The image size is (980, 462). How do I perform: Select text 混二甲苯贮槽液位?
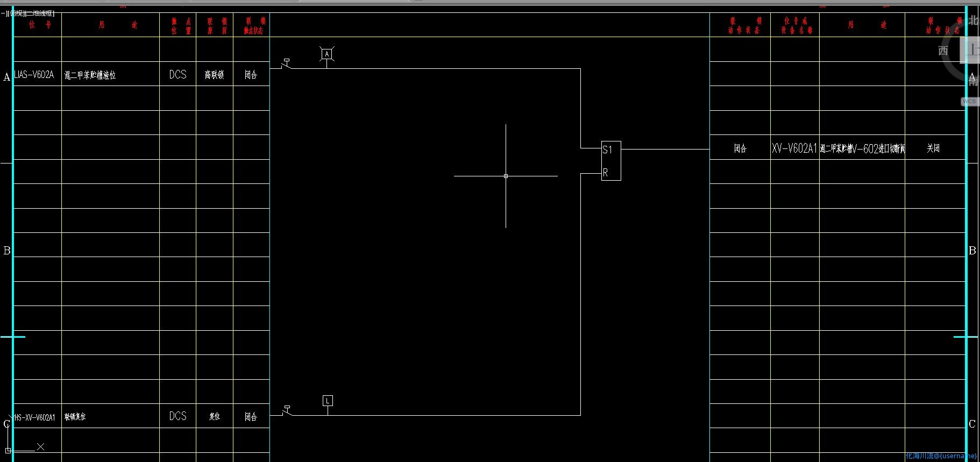point(90,75)
